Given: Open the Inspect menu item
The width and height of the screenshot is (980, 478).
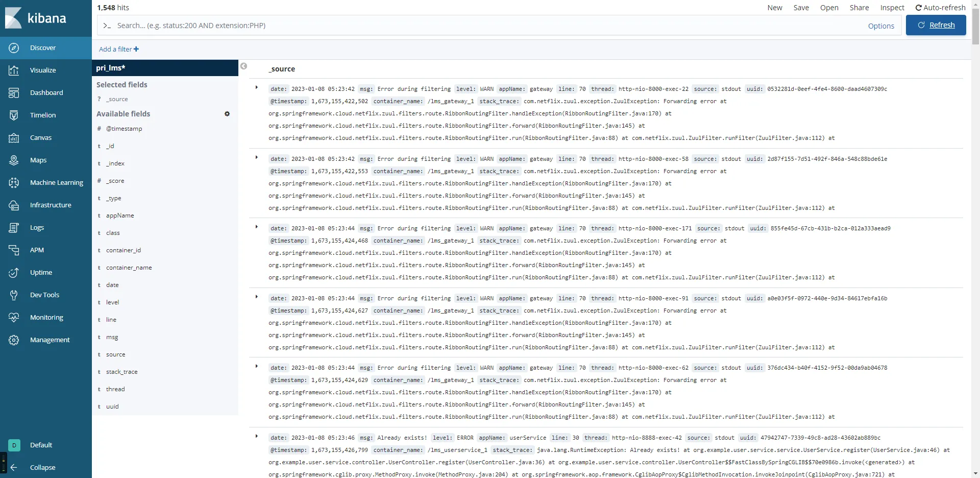Looking at the screenshot, I should point(892,8).
